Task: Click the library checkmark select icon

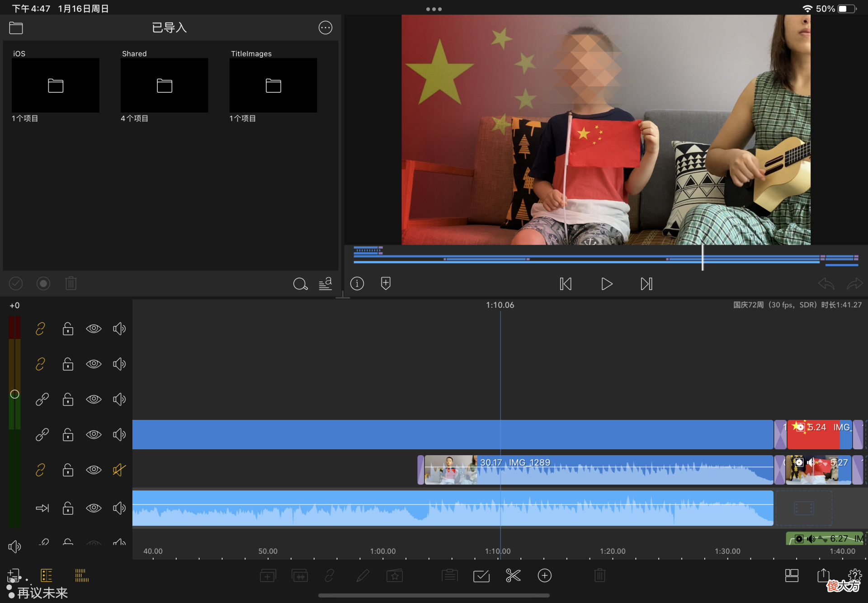Action: (x=16, y=283)
